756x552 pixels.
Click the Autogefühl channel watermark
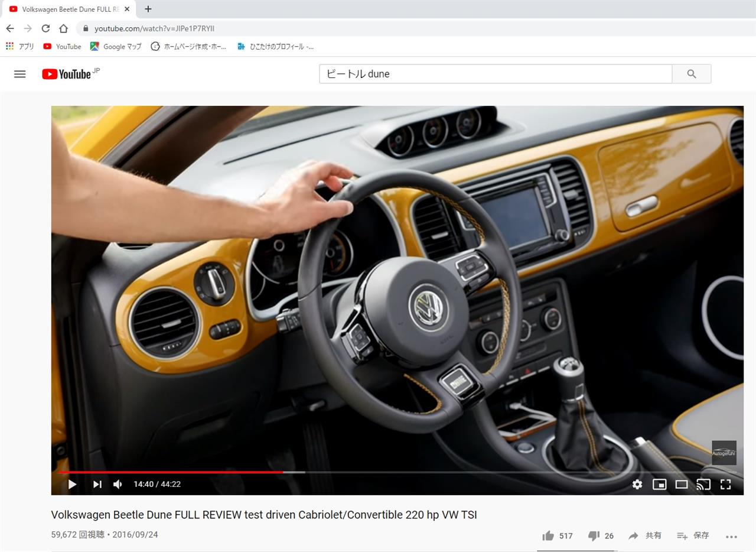click(x=724, y=453)
